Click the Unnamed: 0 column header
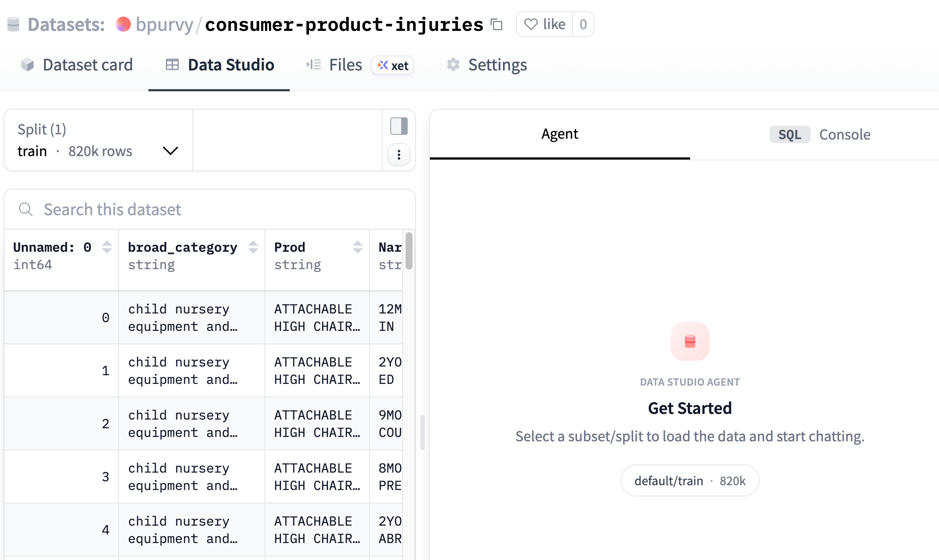This screenshot has height=560, width=939. point(61,260)
